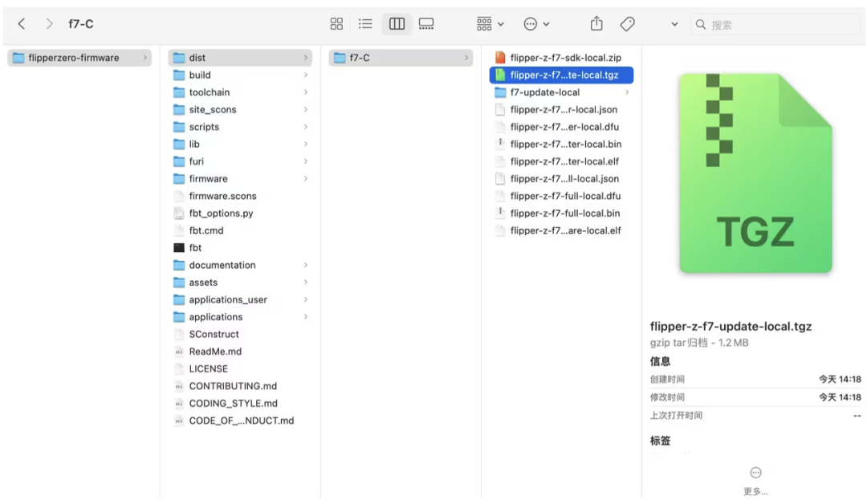
Task: Click the flipper-z-f7-sdk-local.zip icon
Action: pyautogui.click(x=500, y=58)
